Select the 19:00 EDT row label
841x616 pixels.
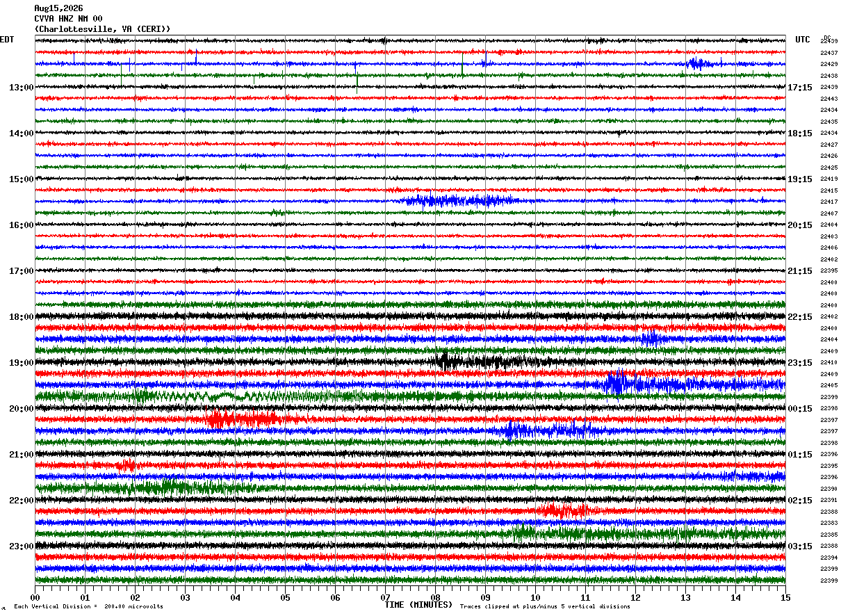tap(22, 363)
